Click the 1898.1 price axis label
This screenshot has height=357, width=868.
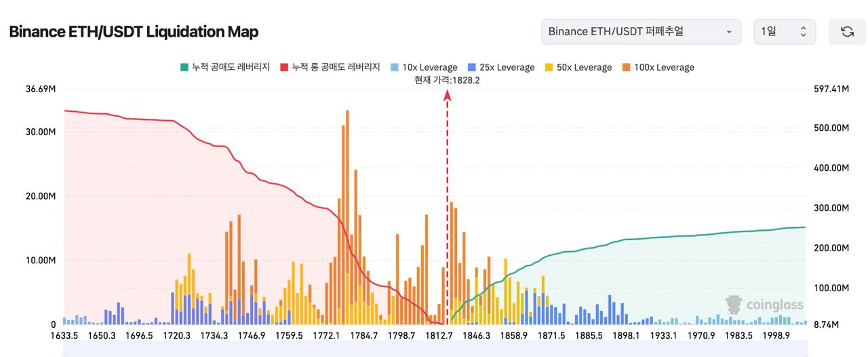coord(626,335)
